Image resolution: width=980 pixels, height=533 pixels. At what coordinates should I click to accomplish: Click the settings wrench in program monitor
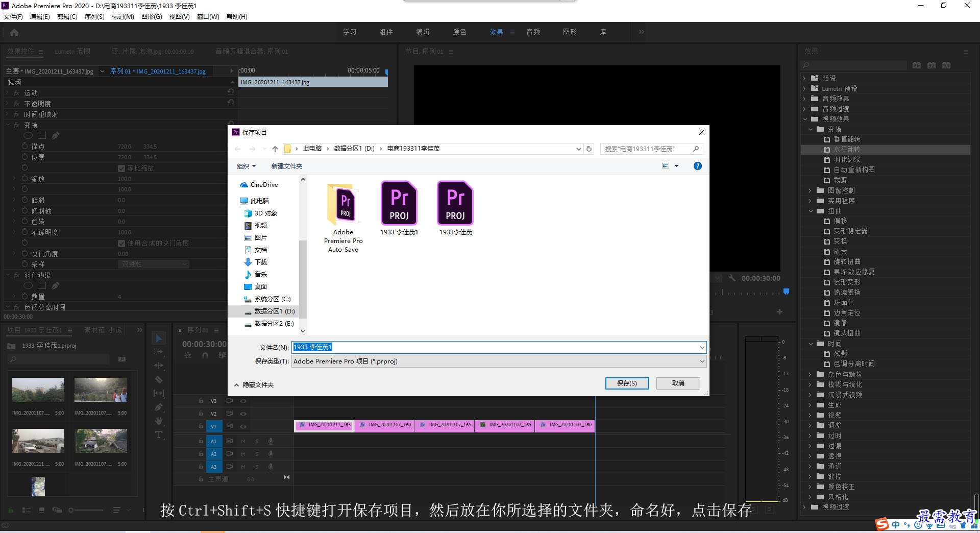click(732, 278)
